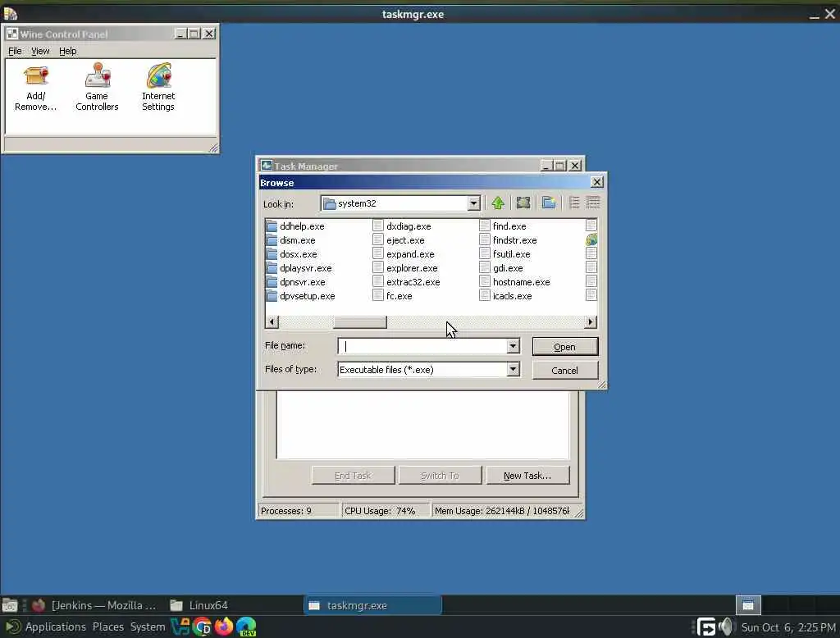Click the Firefox icon in bottom panel

pyautogui.click(x=224, y=627)
